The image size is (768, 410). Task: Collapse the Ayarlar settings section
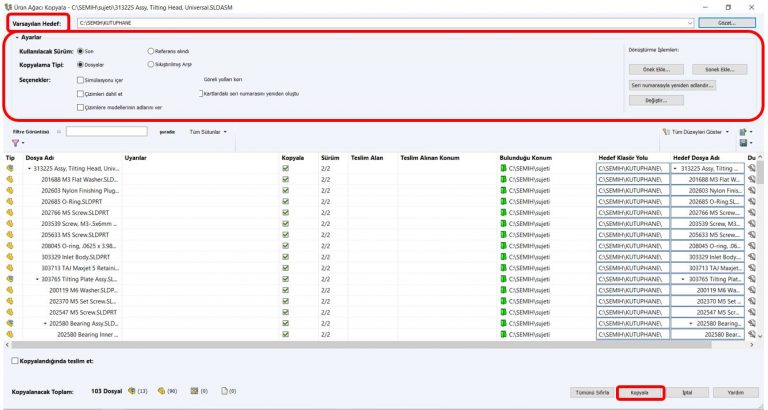pyautogui.click(x=17, y=37)
